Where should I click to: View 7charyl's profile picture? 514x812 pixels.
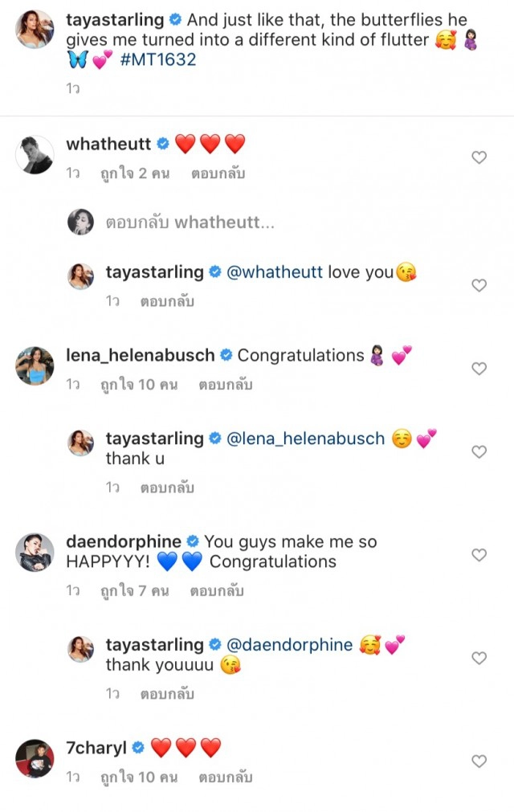35,757
